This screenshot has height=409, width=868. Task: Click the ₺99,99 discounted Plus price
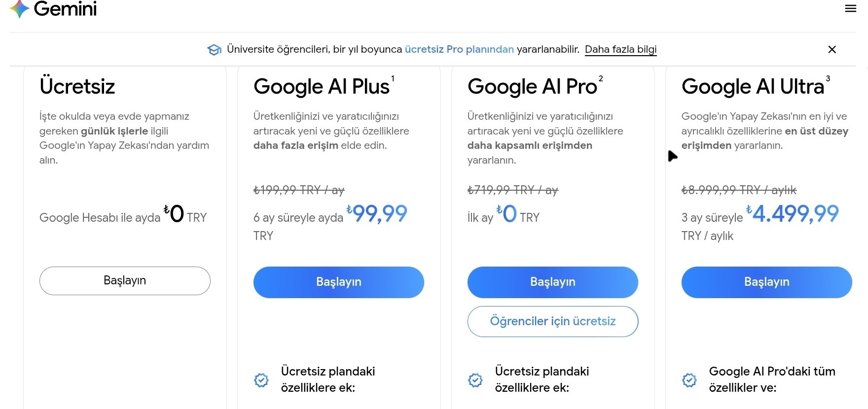378,214
